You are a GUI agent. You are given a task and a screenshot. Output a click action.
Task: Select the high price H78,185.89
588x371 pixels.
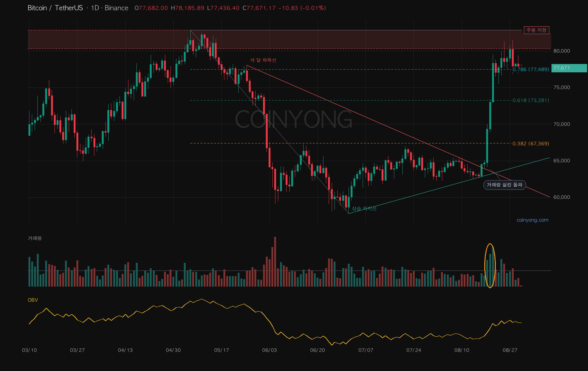pos(188,8)
